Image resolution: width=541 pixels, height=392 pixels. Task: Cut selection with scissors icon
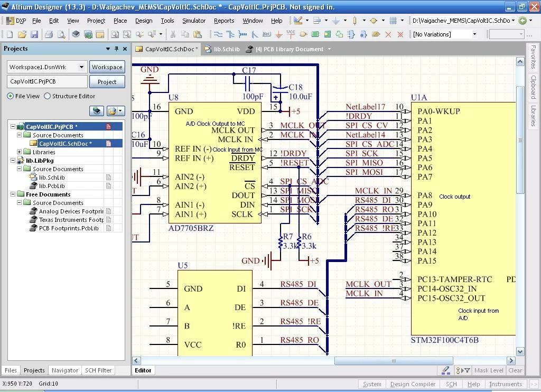pos(173,34)
